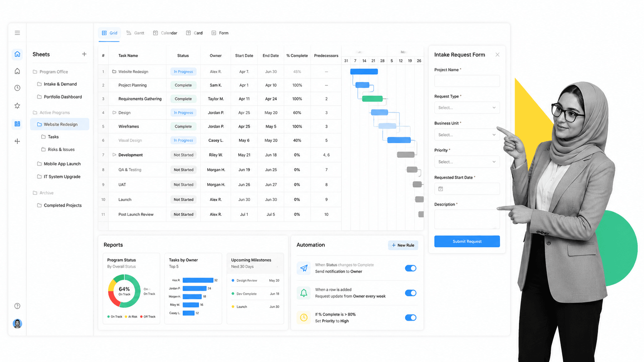The image size is (644, 362).
Task: Switch to the Grid tab
Action: click(x=109, y=33)
